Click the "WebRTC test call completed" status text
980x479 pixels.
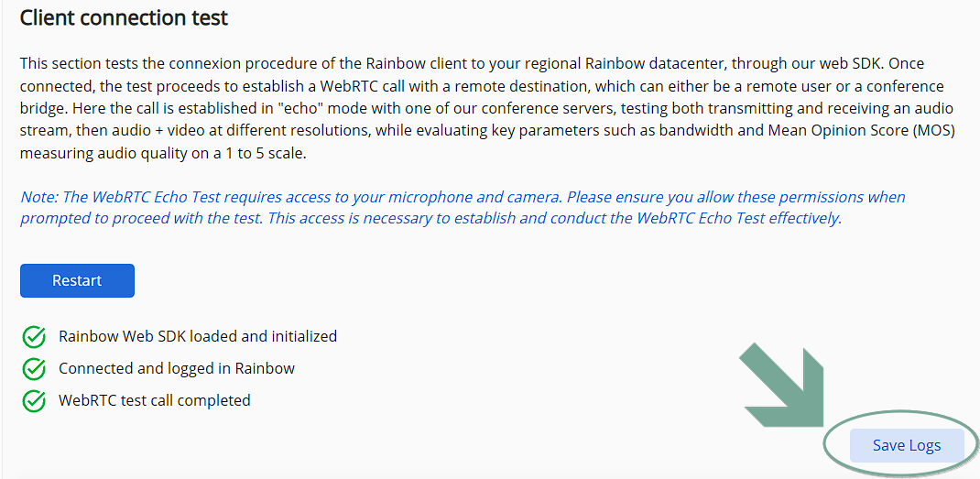155,400
